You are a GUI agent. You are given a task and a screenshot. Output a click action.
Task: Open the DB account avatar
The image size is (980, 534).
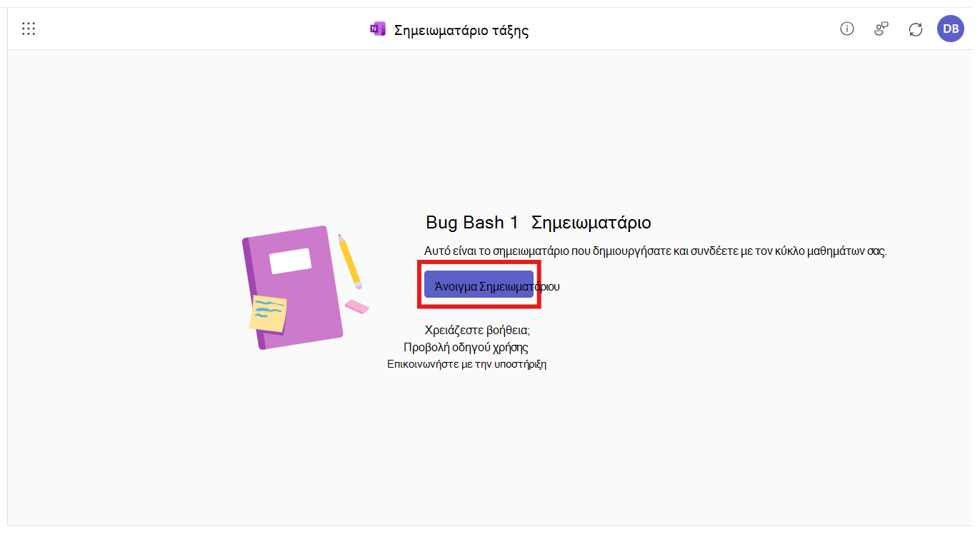pos(951,29)
